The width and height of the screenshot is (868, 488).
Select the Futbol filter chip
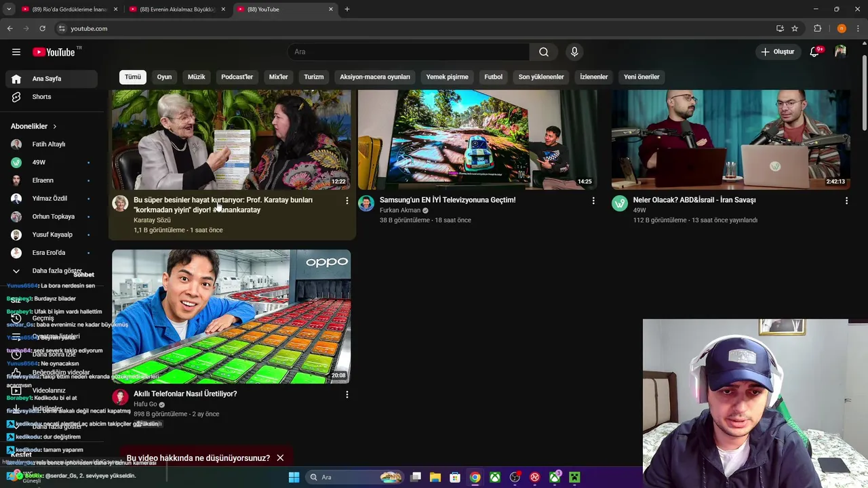494,77
